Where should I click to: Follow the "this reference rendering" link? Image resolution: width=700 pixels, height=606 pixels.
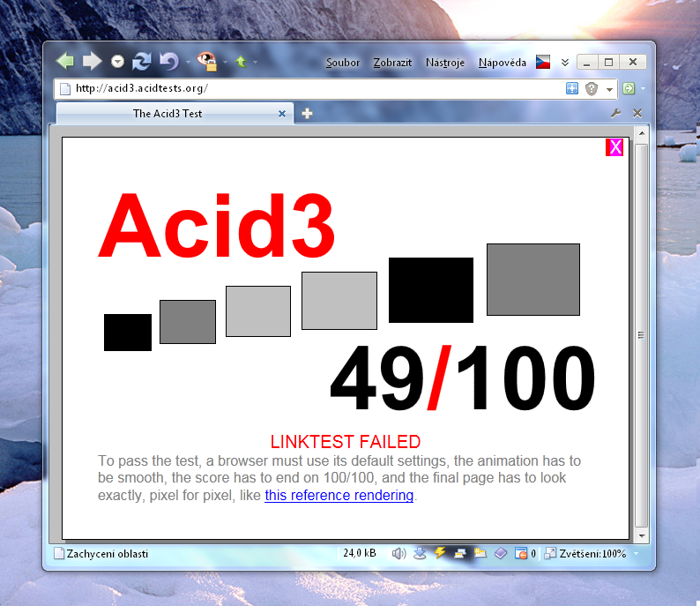339,496
